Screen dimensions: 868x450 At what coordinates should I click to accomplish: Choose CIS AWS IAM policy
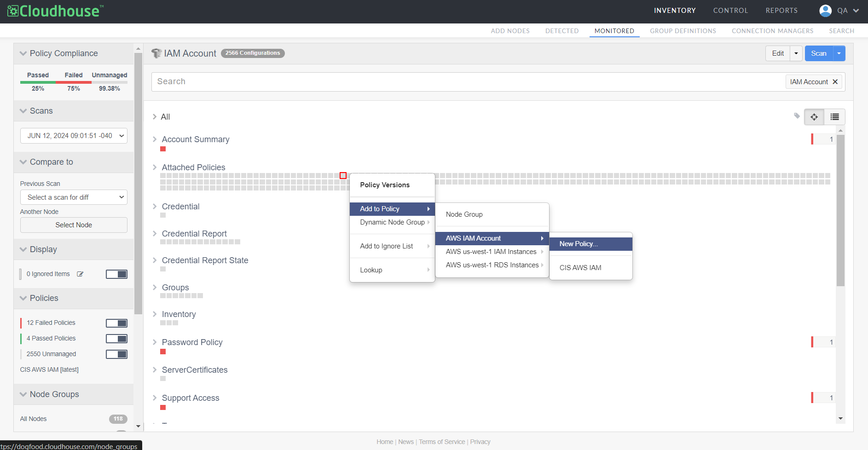coord(591,268)
